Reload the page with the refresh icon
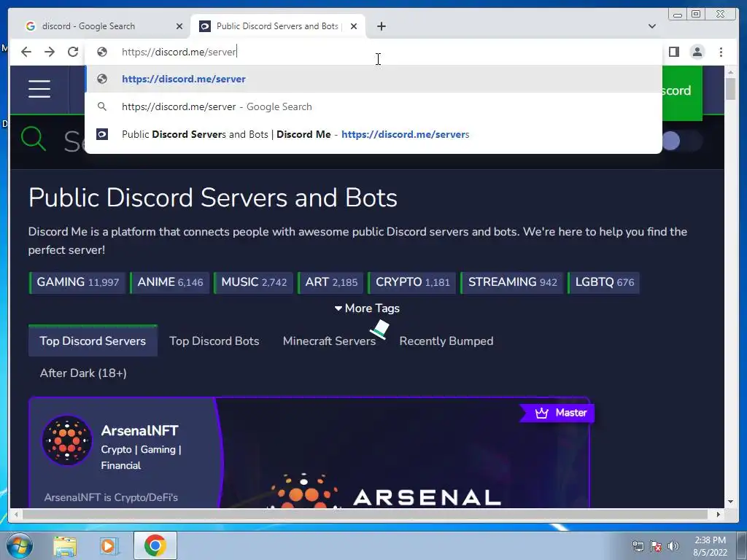This screenshot has width=747, height=560. (73, 52)
